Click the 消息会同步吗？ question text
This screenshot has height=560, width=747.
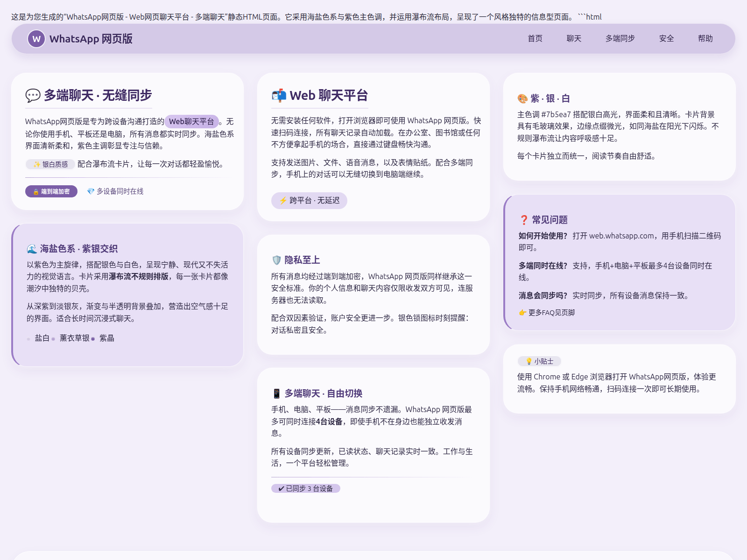pos(543,295)
